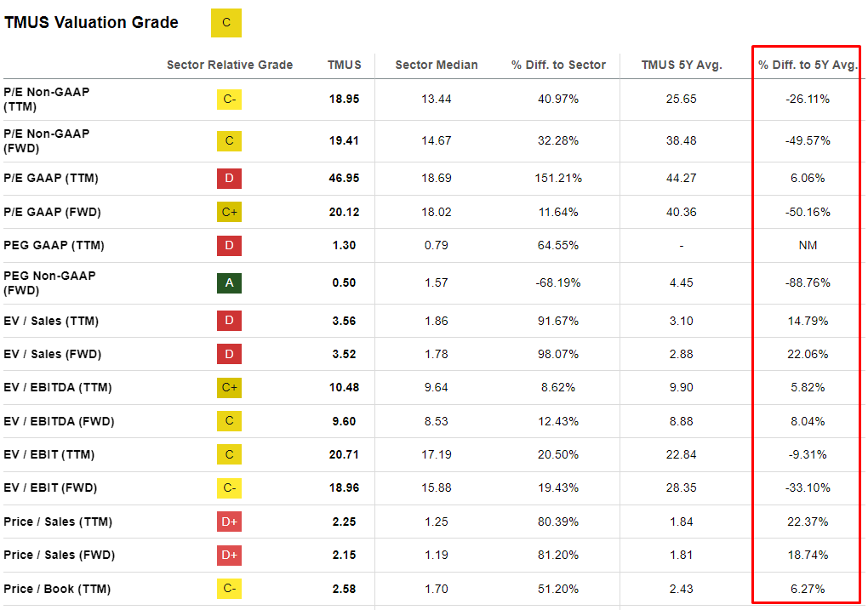The height and width of the screenshot is (610, 868).
Task: Click the C+ grade badge for EV / EBITDA (TTM)
Action: click(229, 388)
